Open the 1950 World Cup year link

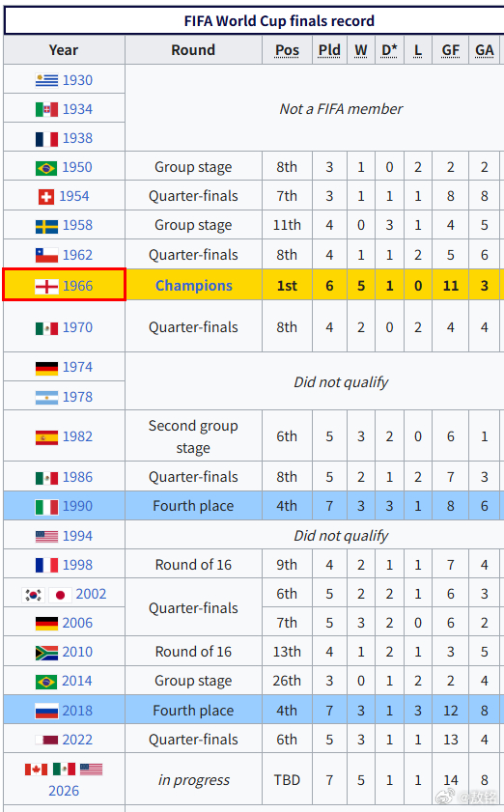pos(77,167)
